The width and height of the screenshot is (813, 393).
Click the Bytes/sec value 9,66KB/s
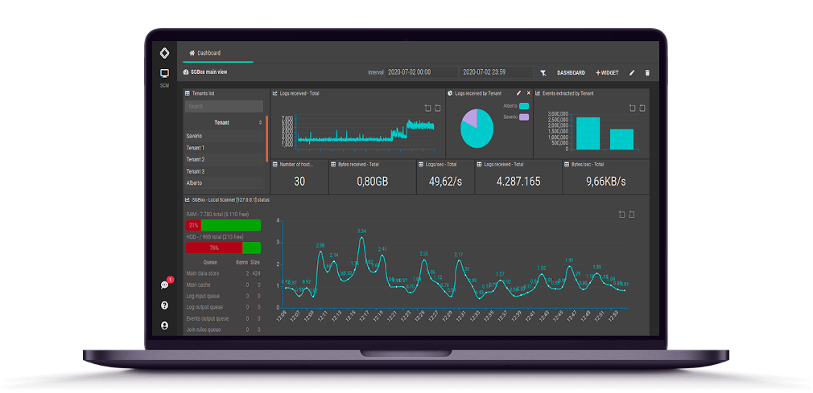tap(606, 181)
